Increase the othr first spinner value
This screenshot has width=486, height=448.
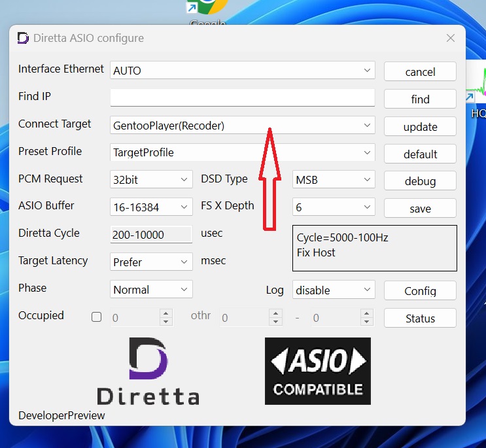(275, 313)
